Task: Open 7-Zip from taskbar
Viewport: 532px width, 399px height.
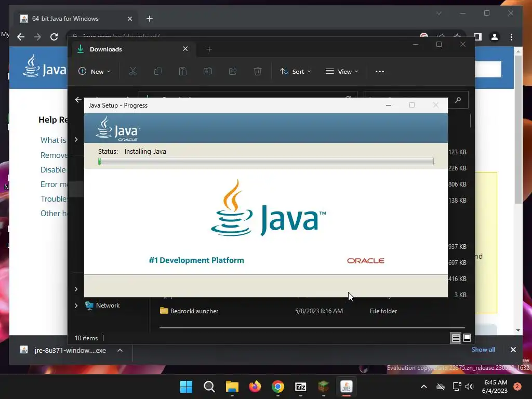Action: tap(301, 387)
